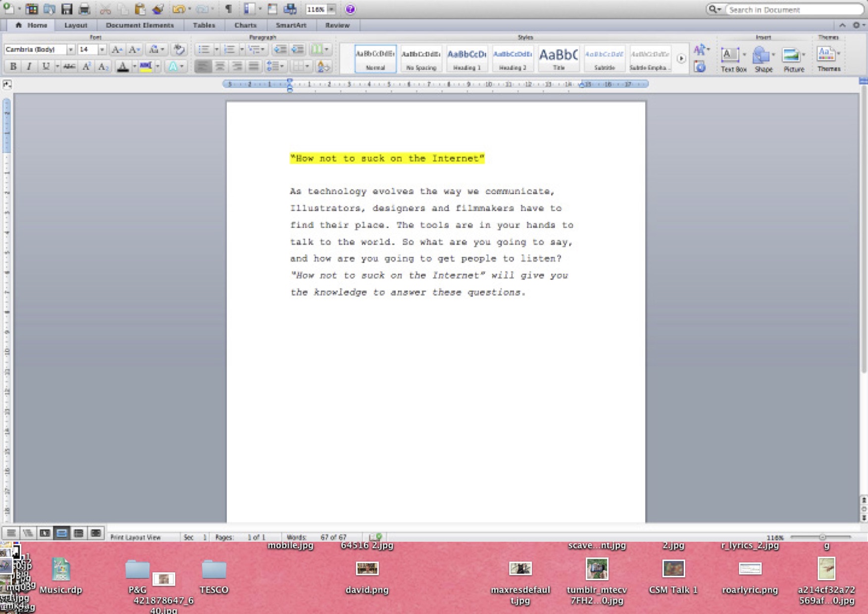
Task: Adjust the zoom slider in status bar
Action: tap(822, 537)
